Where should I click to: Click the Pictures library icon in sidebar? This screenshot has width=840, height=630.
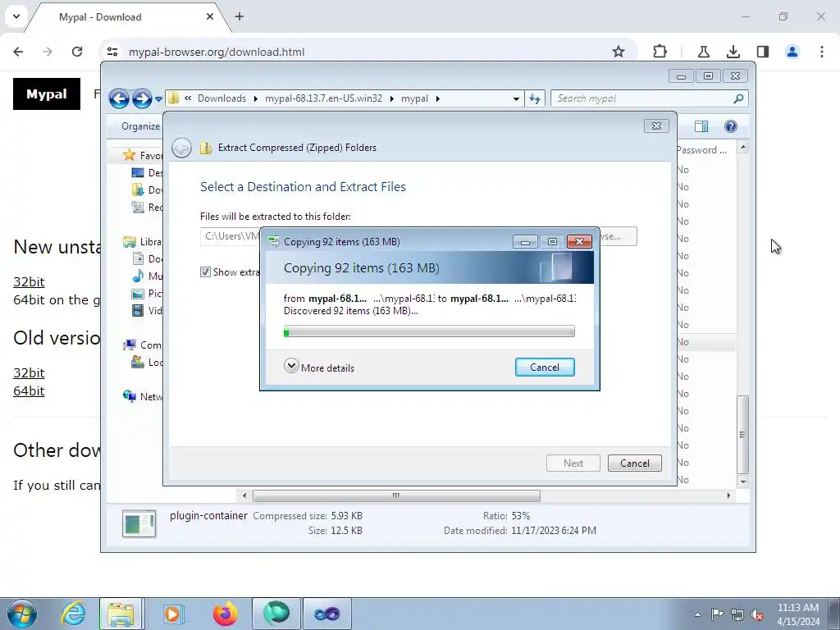pyautogui.click(x=138, y=294)
